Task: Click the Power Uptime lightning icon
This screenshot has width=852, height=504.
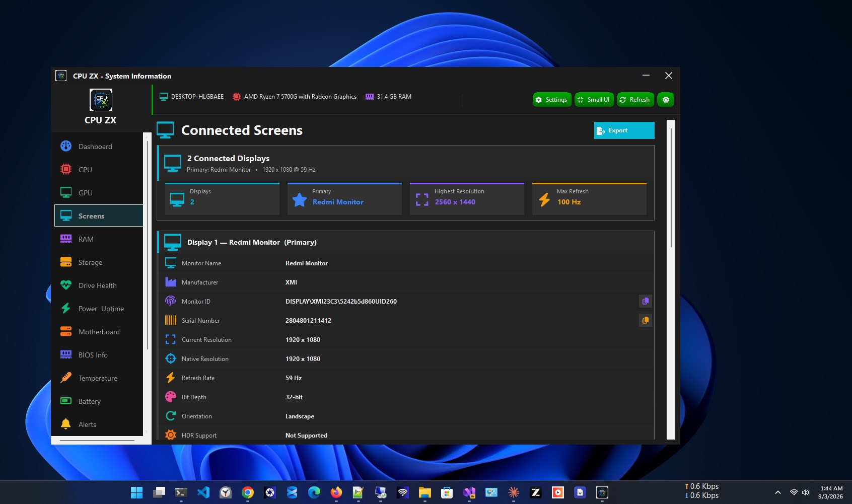Action: pos(66,309)
